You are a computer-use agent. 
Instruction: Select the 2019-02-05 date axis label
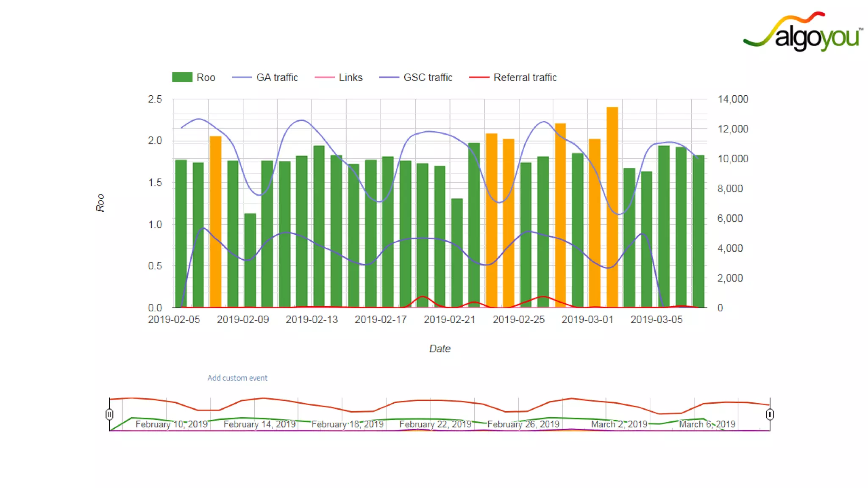174,319
